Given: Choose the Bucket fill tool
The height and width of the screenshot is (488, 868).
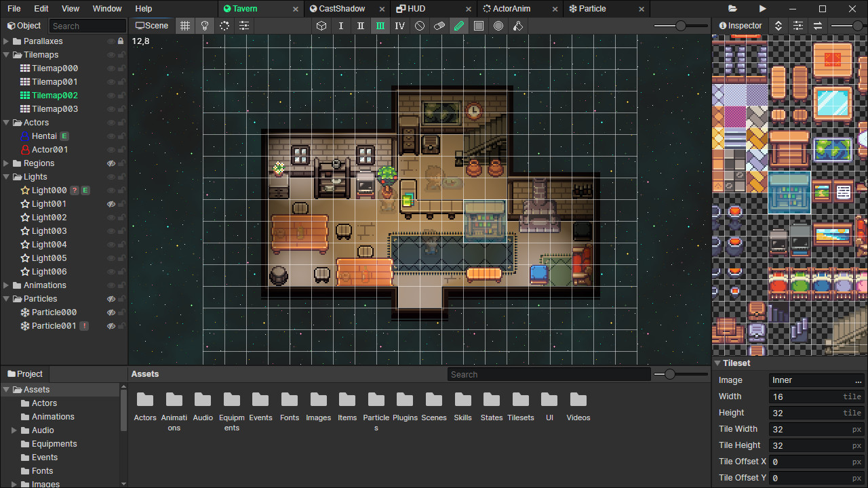Looking at the screenshot, I should pos(517,25).
